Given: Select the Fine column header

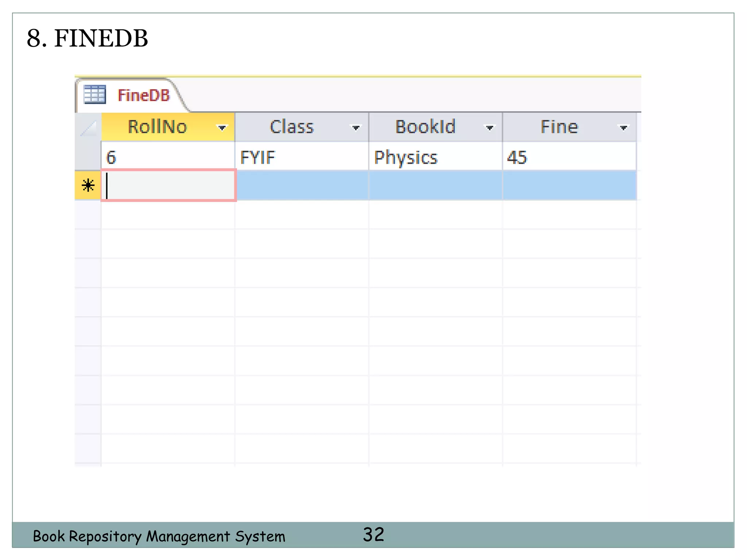Looking at the screenshot, I should (570, 127).
